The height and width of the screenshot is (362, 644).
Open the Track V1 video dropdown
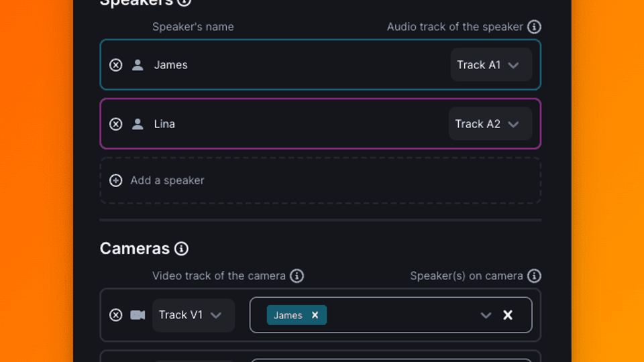click(x=193, y=315)
